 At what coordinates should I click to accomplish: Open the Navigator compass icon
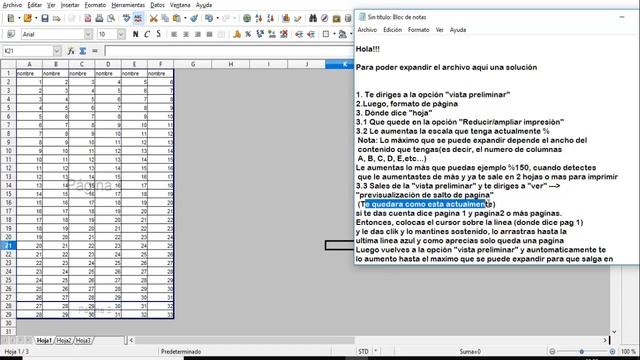click(324, 18)
